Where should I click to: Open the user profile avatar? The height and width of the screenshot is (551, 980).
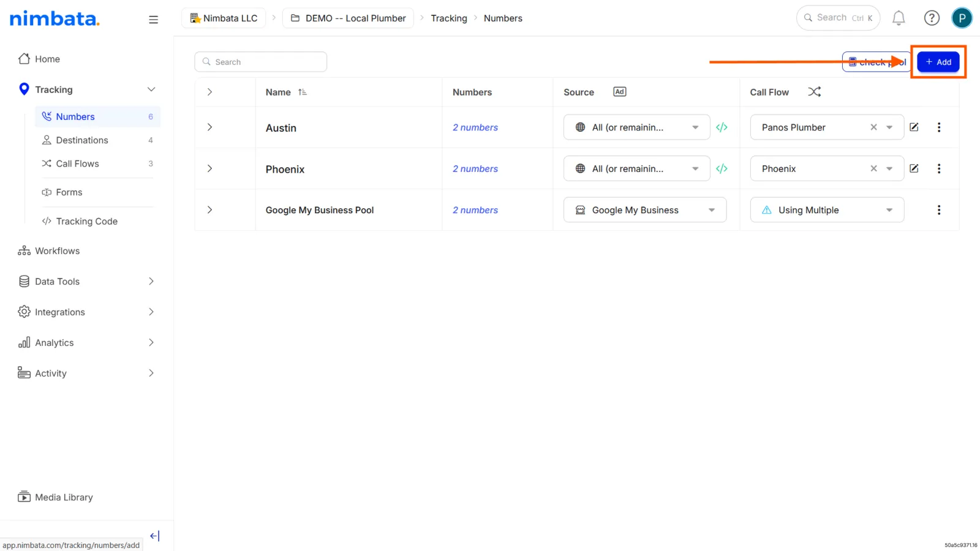click(x=962, y=18)
